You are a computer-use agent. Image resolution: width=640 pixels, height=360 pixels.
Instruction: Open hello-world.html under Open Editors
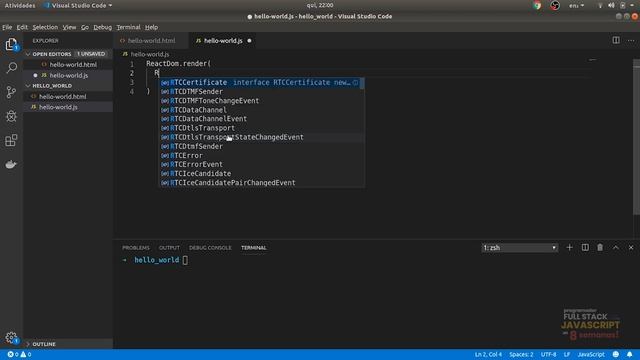coord(68,64)
